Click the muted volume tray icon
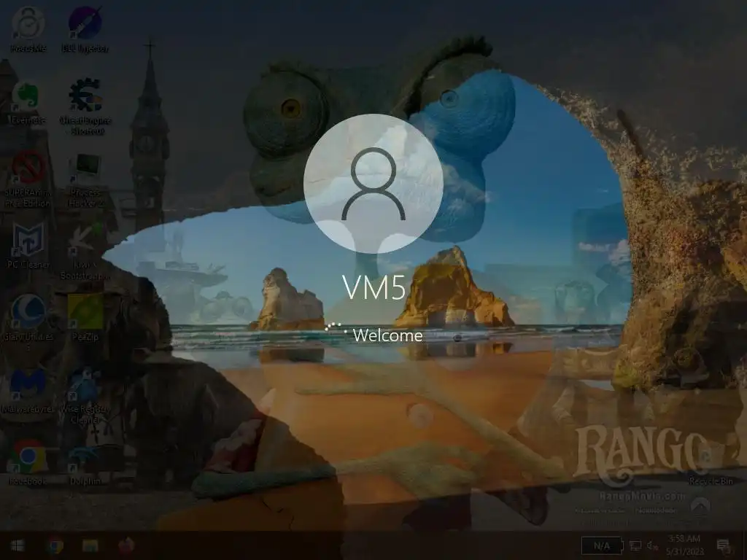 [652, 545]
